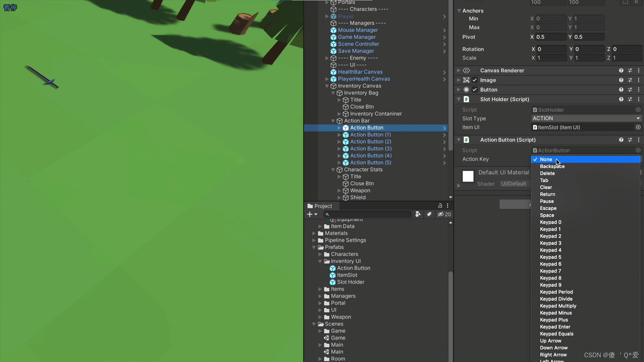Viewport: 644px width, 362px height.
Task: Disable the Button component checkbox
Action: [475, 90]
